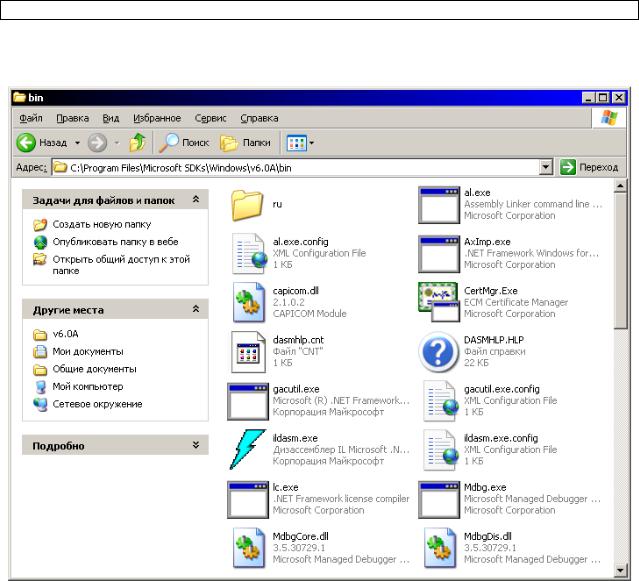Open the Справка menu
639x581 pixels.
(259, 118)
